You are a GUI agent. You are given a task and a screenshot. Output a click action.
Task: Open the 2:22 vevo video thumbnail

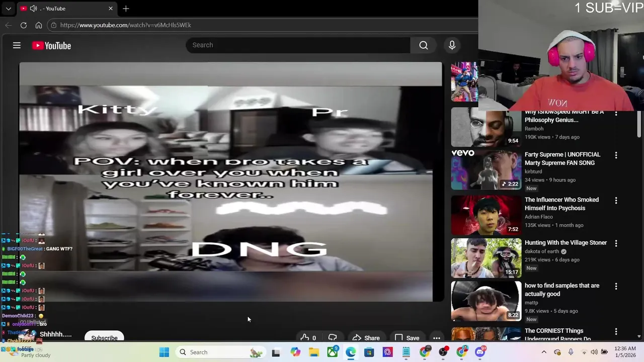[x=486, y=170]
